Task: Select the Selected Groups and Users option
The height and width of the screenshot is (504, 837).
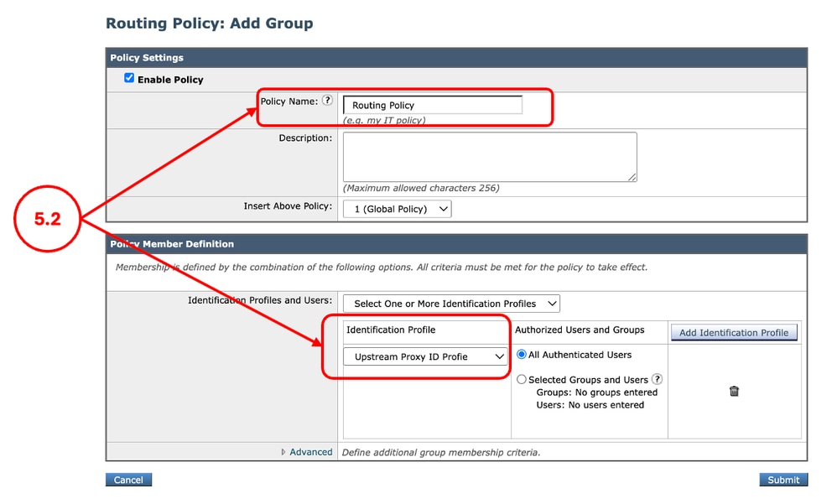Action: coord(521,379)
